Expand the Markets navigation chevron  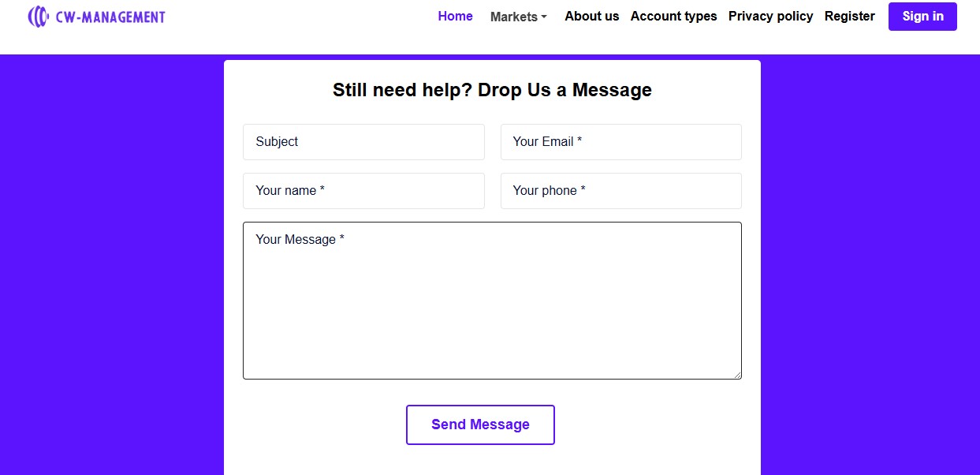click(544, 18)
